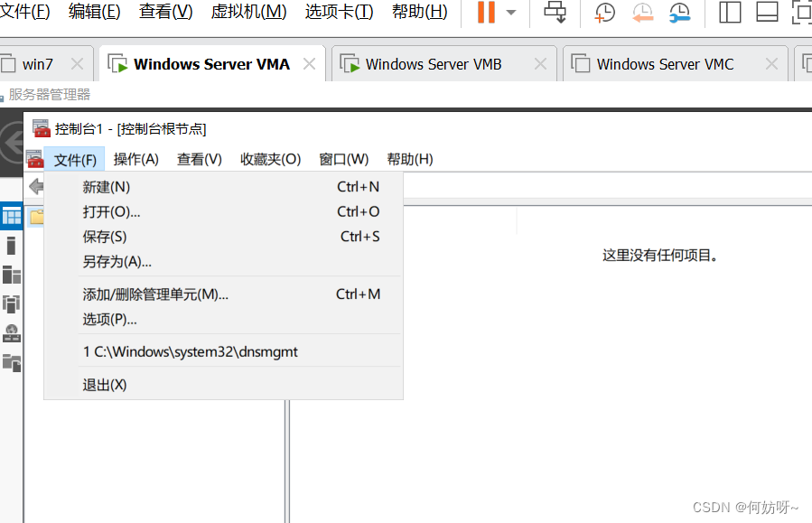This screenshot has height=523, width=812.
Task: Choose 新建(N) from file menu
Action: [x=223, y=187]
